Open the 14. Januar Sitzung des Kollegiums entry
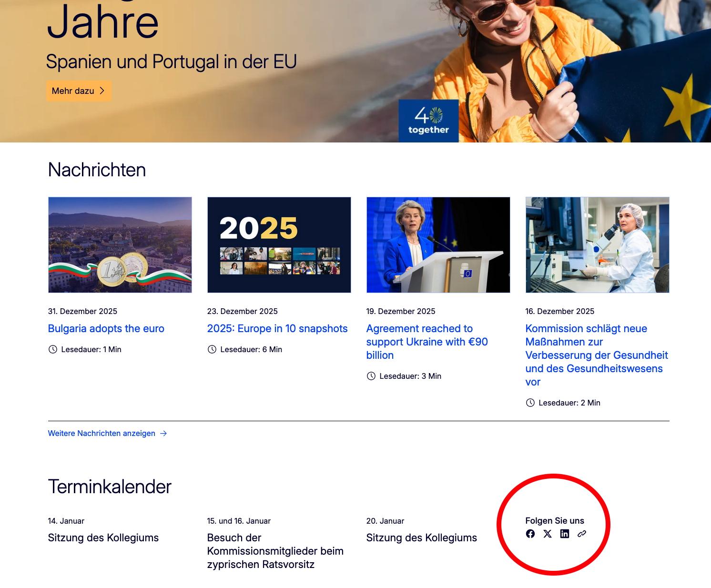This screenshot has height=588, width=711. (103, 538)
